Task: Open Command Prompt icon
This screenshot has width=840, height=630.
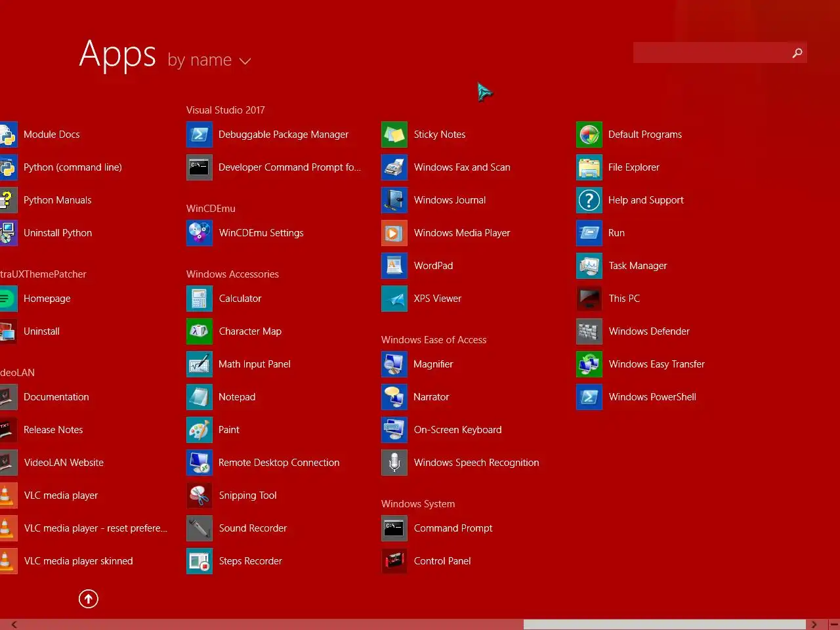Action: (394, 528)
